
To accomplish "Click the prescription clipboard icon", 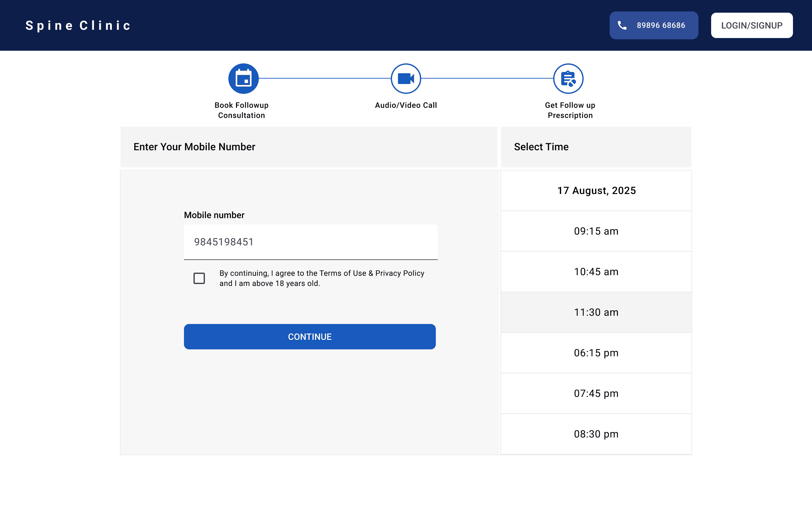I will click(568, 79).
